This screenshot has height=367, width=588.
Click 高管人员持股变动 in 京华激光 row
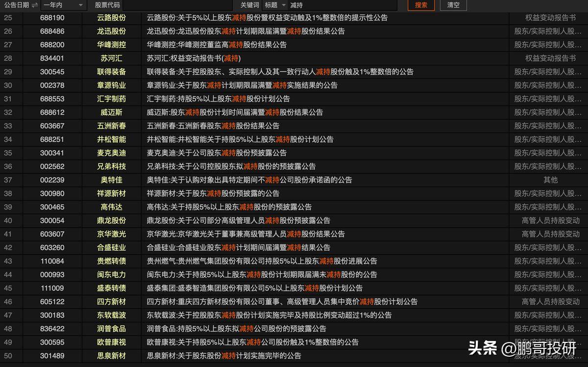point(550,234)
